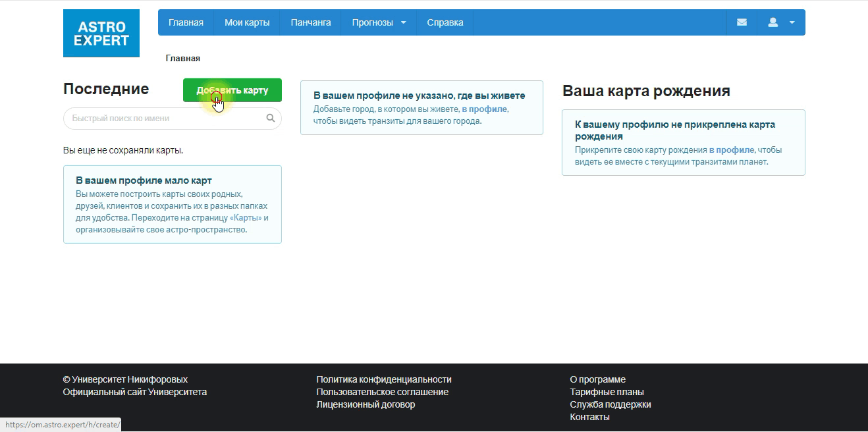This screenshot has width=868, height=432.
Task: Open the Контакты footer link
Action: pos(590,417)
